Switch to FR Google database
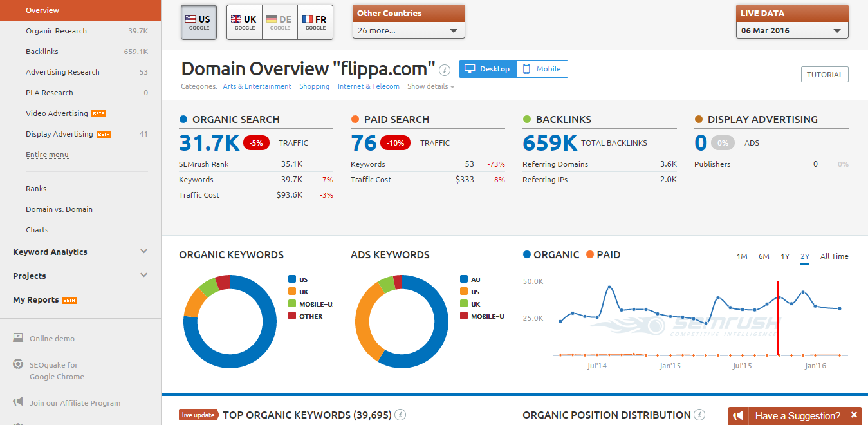 click(315, 23)
